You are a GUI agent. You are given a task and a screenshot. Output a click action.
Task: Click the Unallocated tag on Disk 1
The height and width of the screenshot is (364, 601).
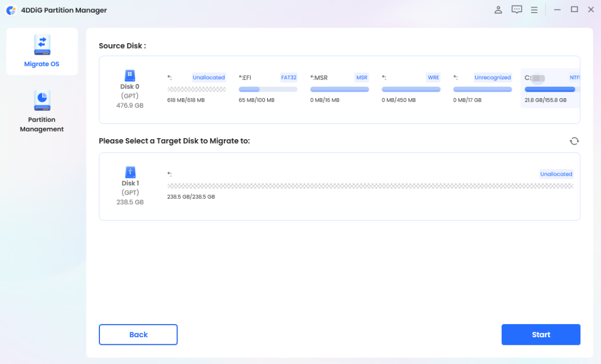click(x=556, y=174)
